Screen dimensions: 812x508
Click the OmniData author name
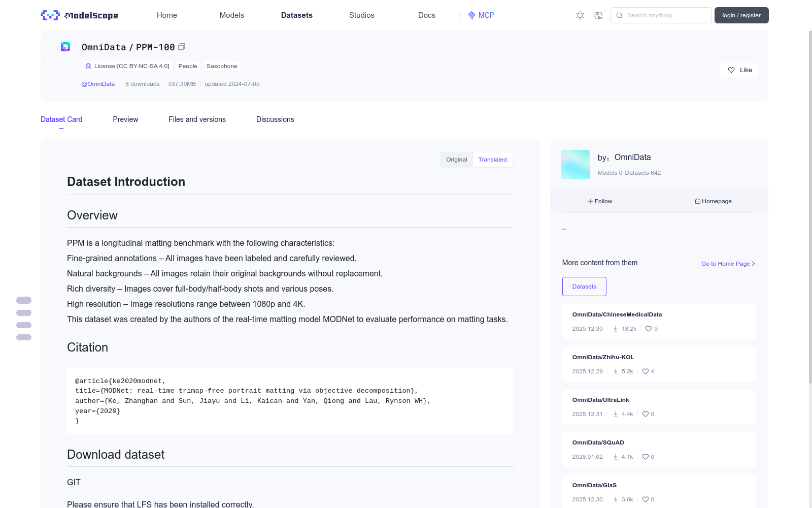(x=632, y=157)
